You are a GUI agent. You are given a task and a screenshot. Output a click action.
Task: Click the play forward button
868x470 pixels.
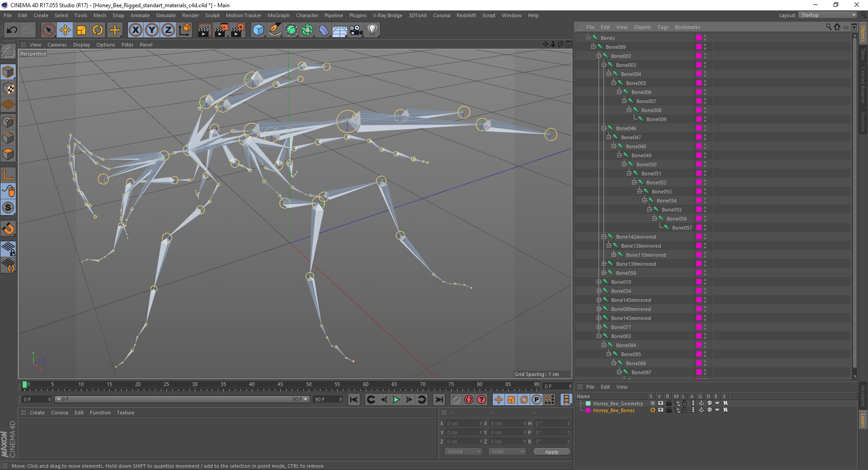click(396, 399)
